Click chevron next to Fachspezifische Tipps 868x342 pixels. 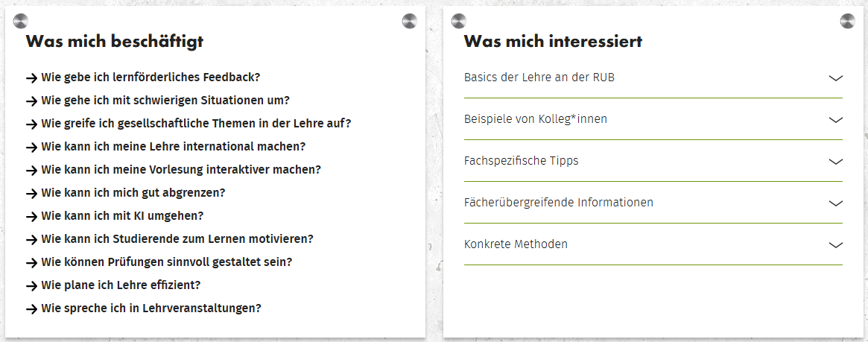tap(835, 161)
